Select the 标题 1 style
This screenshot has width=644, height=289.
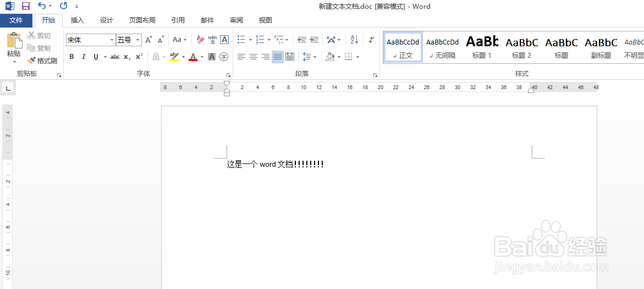[482, 47]
